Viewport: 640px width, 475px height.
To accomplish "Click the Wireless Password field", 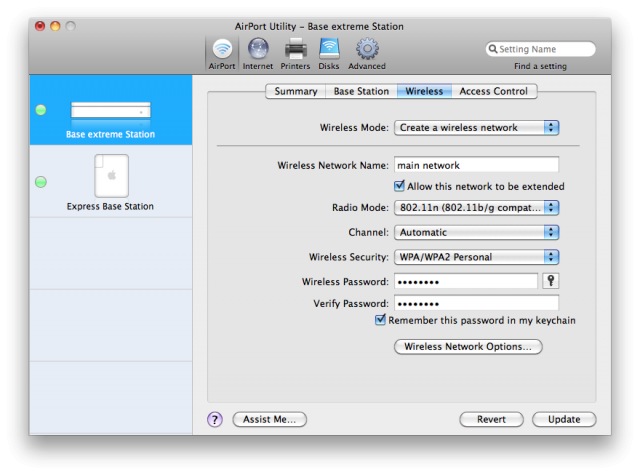I will [x=466, y=282].
